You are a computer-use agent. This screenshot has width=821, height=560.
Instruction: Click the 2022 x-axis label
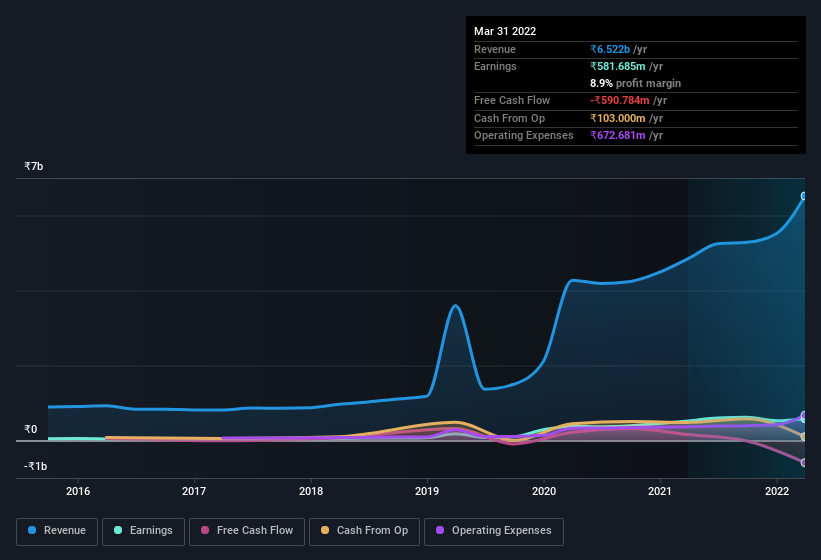(777, 491)
